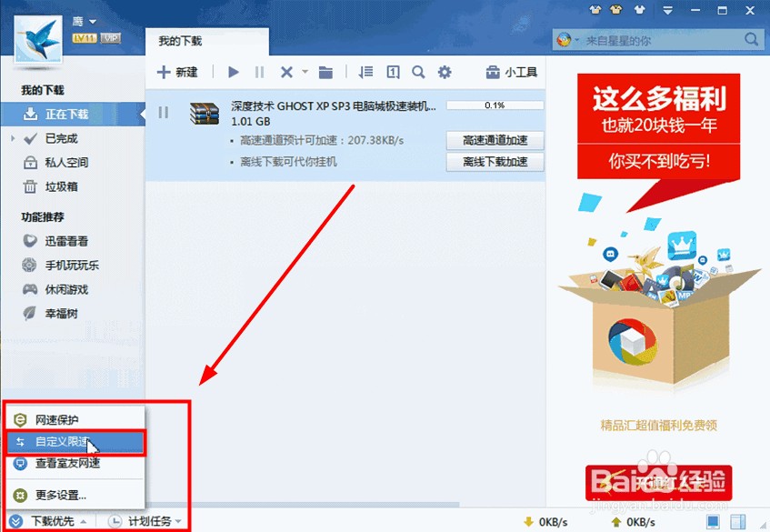This screenshot has height=532, width=770.
Task: Pause the GHOST XP task
Action: (x=164, y=113)
